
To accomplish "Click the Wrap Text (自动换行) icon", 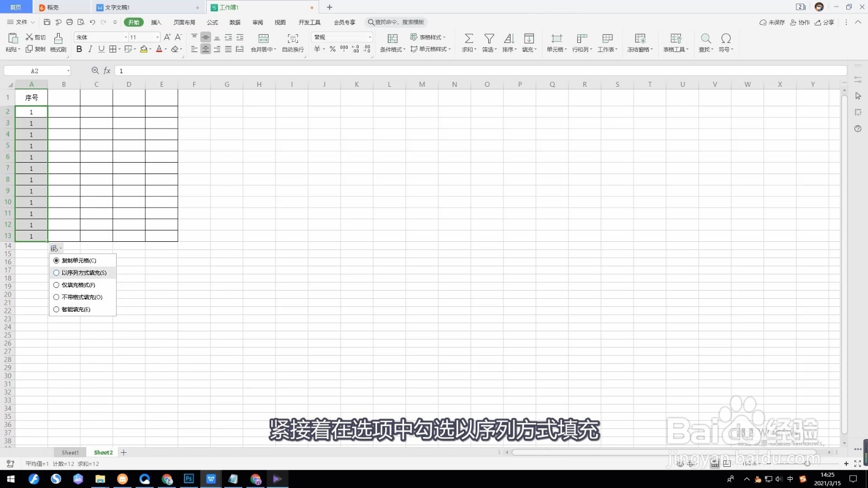I will [293, 38].
